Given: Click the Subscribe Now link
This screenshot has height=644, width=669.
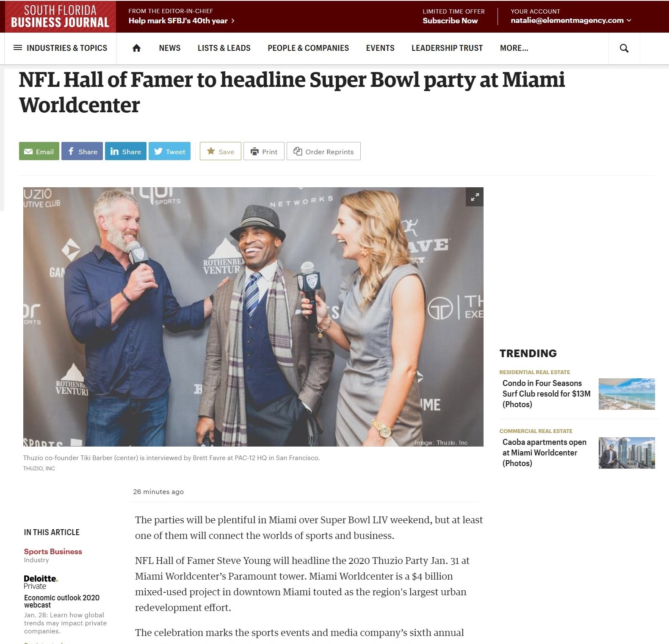Looking at the screenshot, I should click(450, 21).
